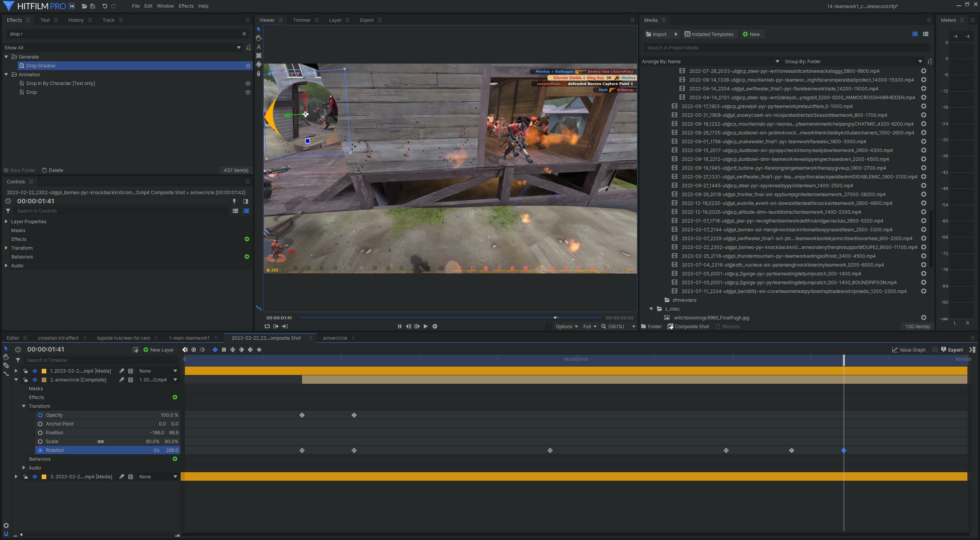The image size is (980, 540).
Task: Toggle timeline Slice tool
Action: 6,365
